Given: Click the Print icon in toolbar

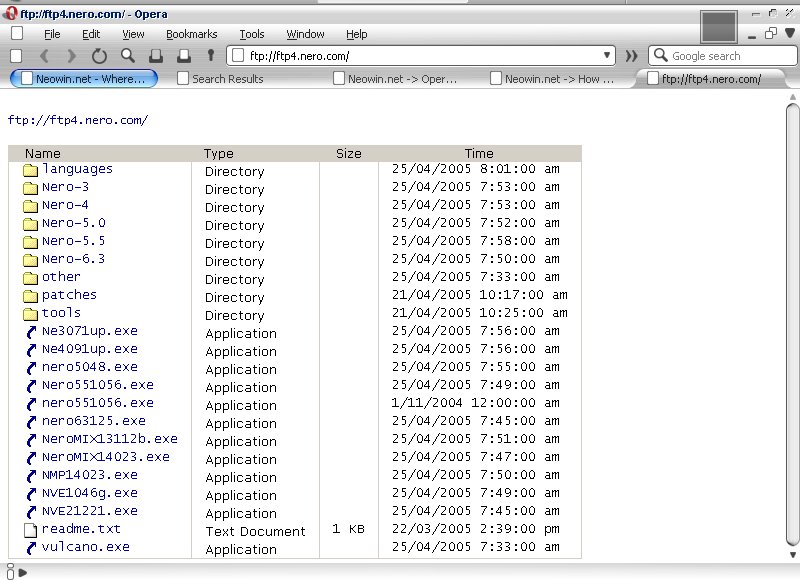Looking at the screenshot, I should click(x=155, y=56).
